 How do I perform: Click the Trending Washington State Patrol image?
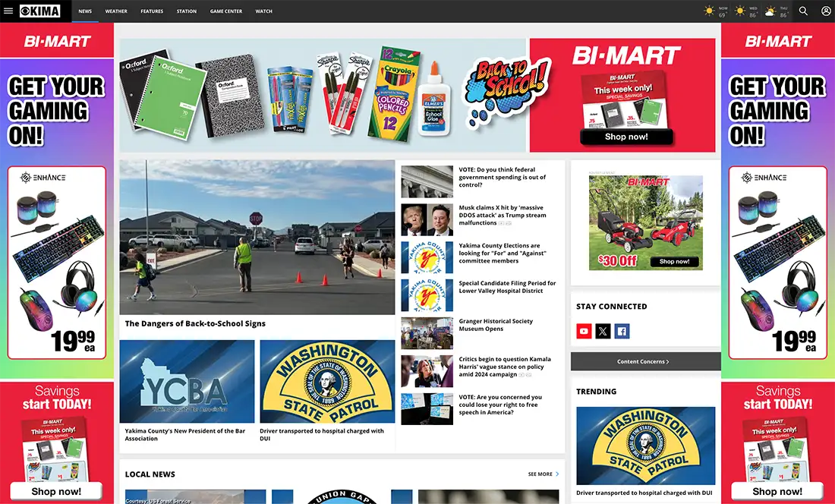645,446
